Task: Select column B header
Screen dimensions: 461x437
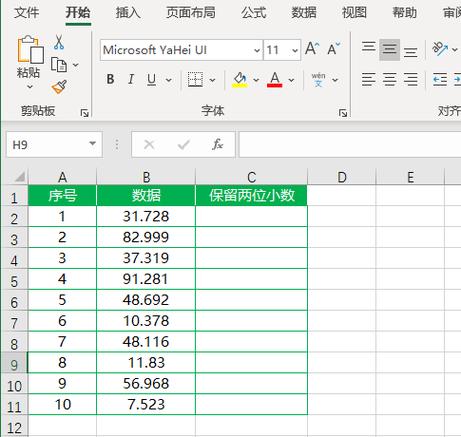Action: tap(146, 177)
